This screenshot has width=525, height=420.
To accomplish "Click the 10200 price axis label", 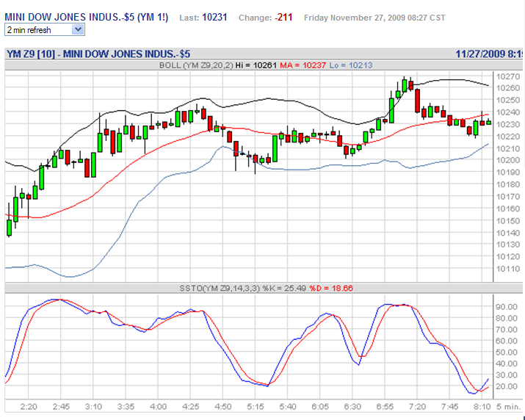I will tap(508, 160).
